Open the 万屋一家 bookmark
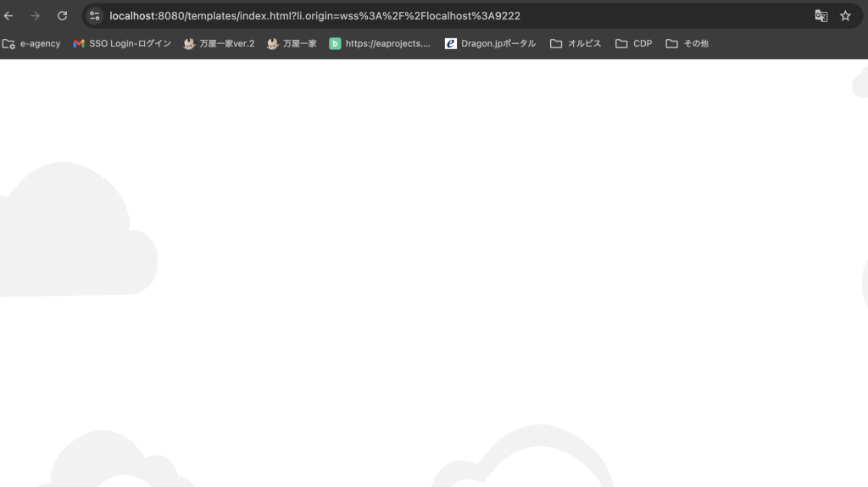The width and height of the screenshot is (868, 487). [x=292, y=43]
